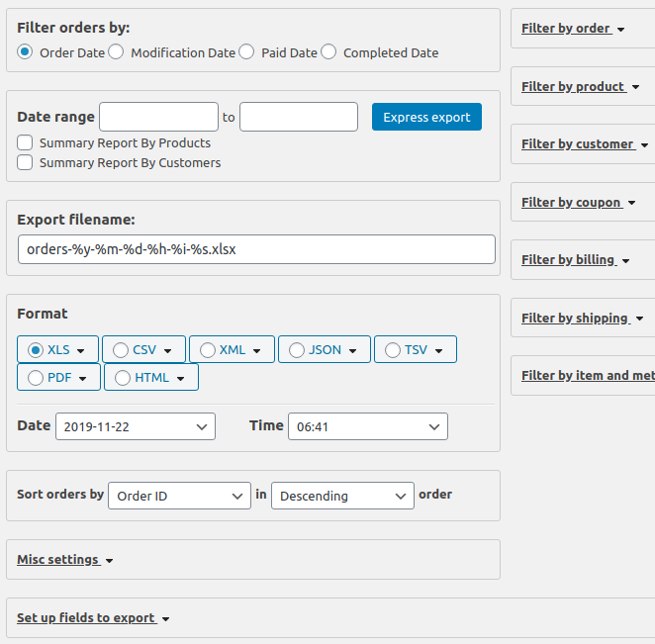Edit the export filename text box
655x644 pixels.
(256, 249)
